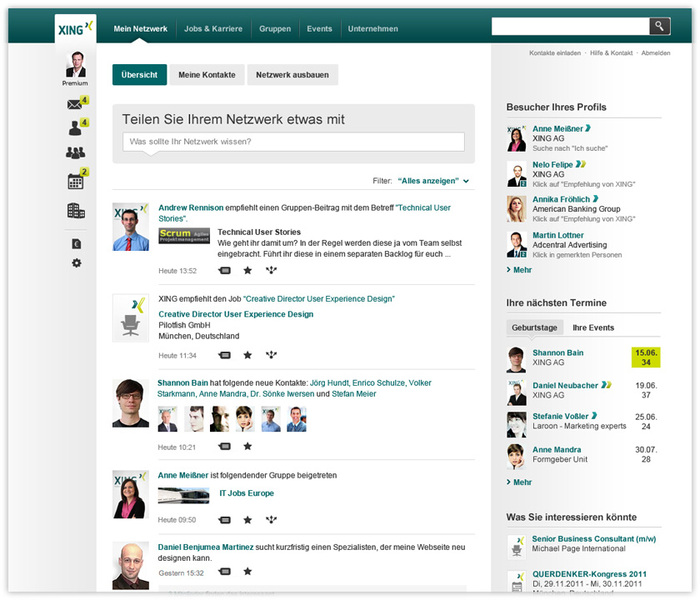Click Daniel Benjumea Martinez's profile photo
The height and width of the screenshot is (600, 700).
(131, 566)
